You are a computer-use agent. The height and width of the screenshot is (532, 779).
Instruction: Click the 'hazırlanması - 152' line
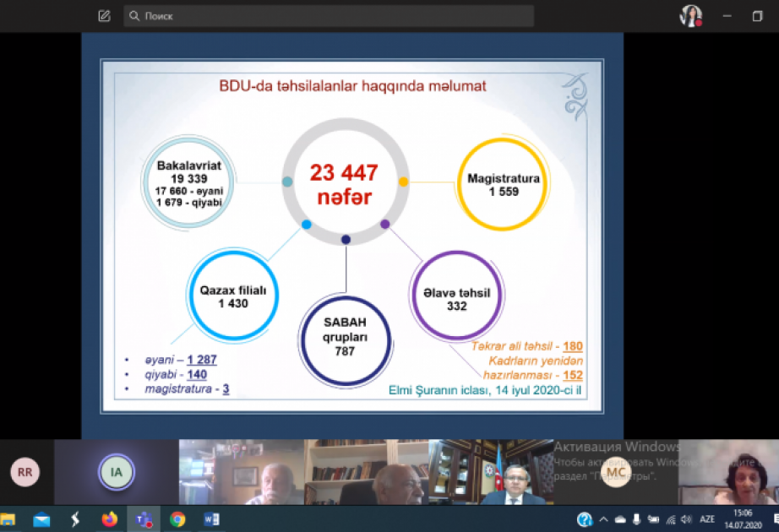click(533, 375)
